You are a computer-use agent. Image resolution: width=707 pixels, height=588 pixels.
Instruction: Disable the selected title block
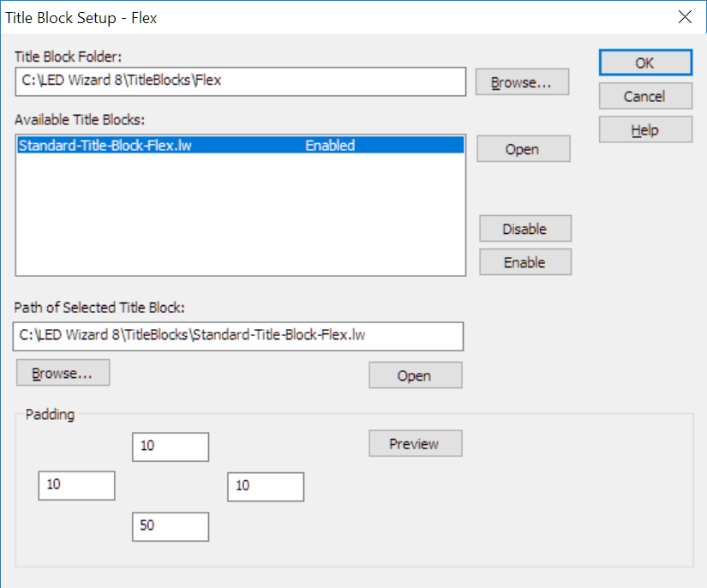coord(524,229)
